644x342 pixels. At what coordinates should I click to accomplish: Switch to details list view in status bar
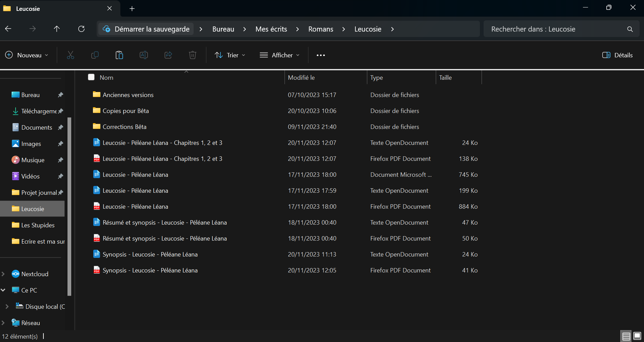point(626,336)
